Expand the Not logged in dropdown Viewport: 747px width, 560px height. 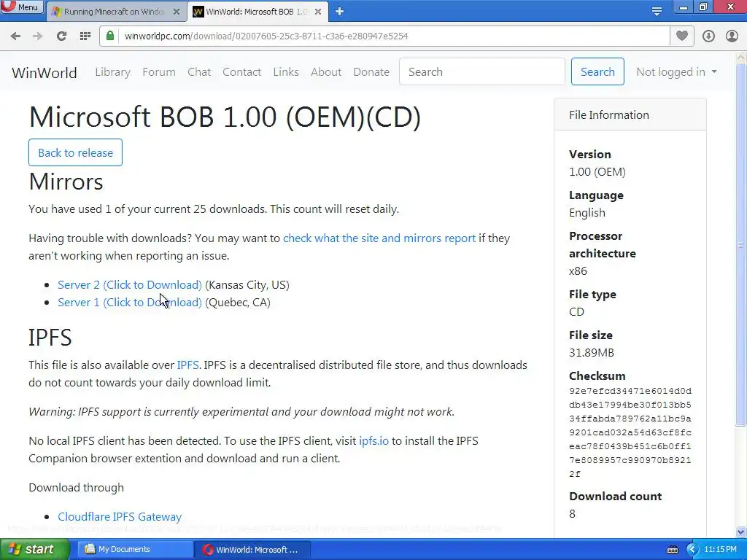point(676,72)
